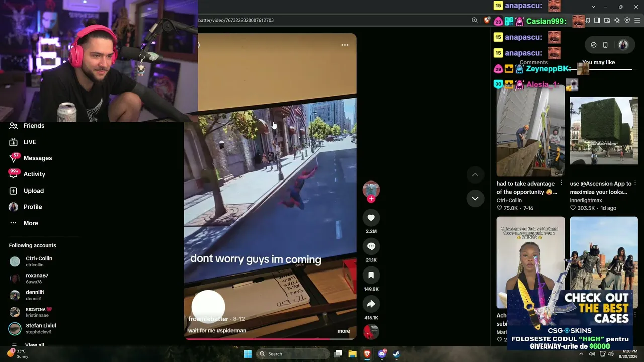Show hidden system tray icons chevron
The image size is (644, 362).
click(x=581, y=354)
